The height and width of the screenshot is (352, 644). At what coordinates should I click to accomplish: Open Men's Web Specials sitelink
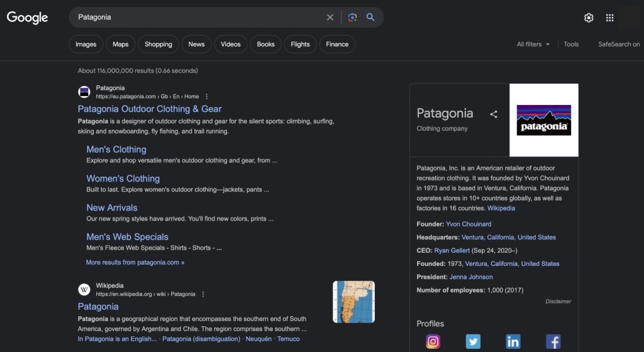(127, 237)
